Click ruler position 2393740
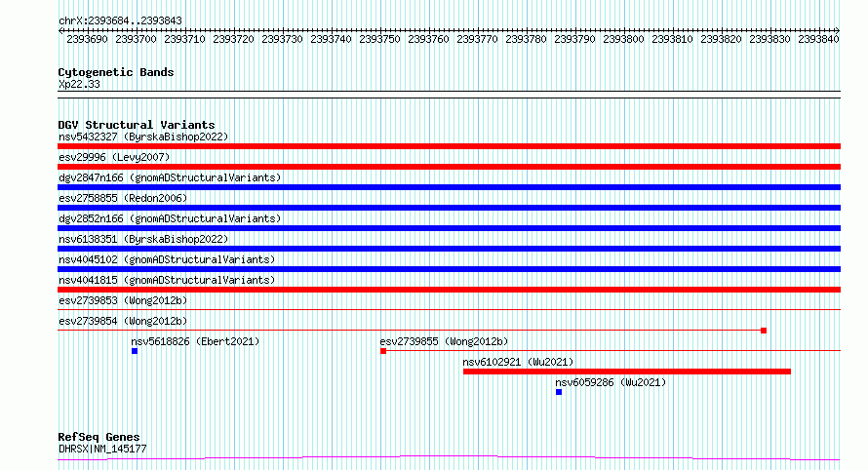This screenshot has width=868, height=470. coord(331,39)
